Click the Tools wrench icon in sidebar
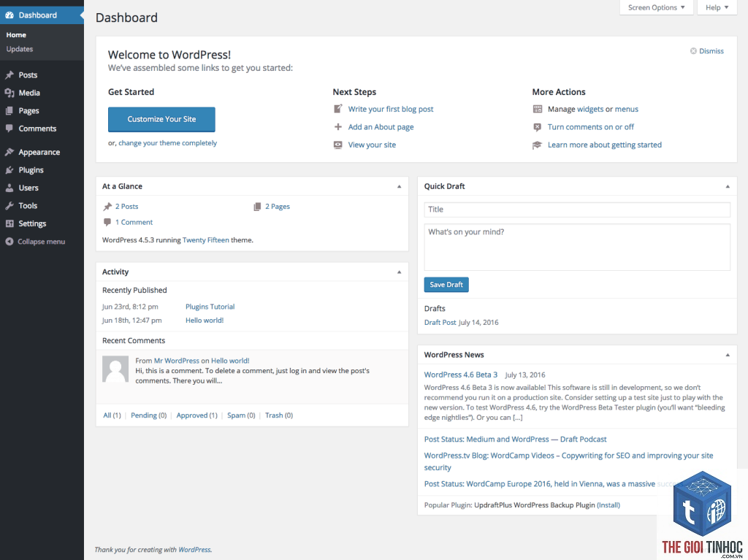The height and width of the screenshot is (560, 748). 9,206
